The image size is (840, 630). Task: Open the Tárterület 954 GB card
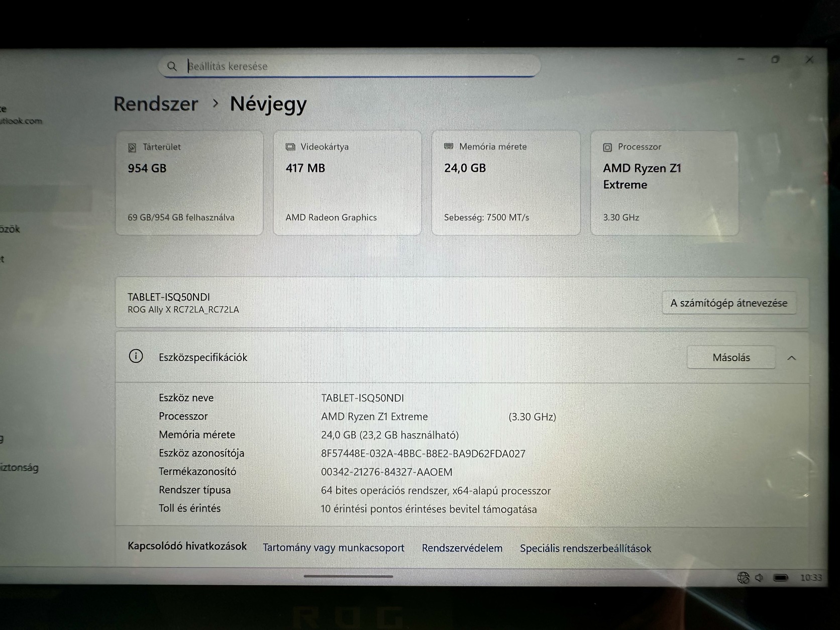[x=189, y=183]
